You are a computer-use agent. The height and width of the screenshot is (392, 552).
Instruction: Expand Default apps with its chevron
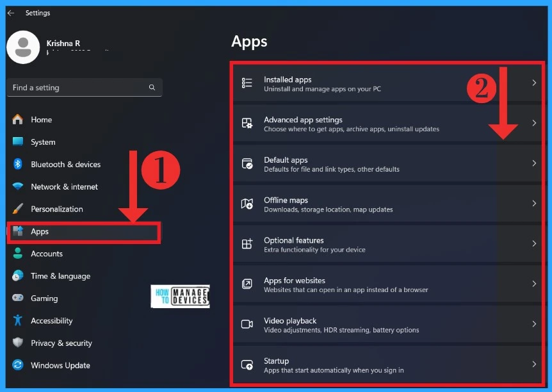[x=534, y=164]
